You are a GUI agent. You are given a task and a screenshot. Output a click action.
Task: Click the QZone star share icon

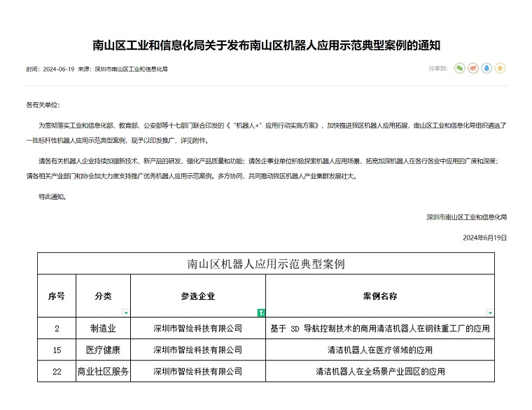[500, 68]
